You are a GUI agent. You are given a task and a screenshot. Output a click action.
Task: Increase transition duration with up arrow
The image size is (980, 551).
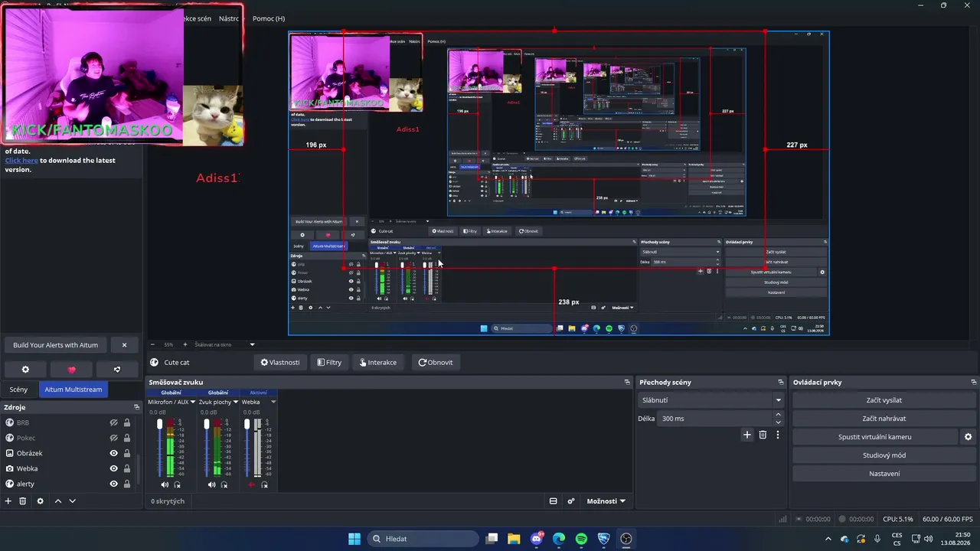(779, 415)
